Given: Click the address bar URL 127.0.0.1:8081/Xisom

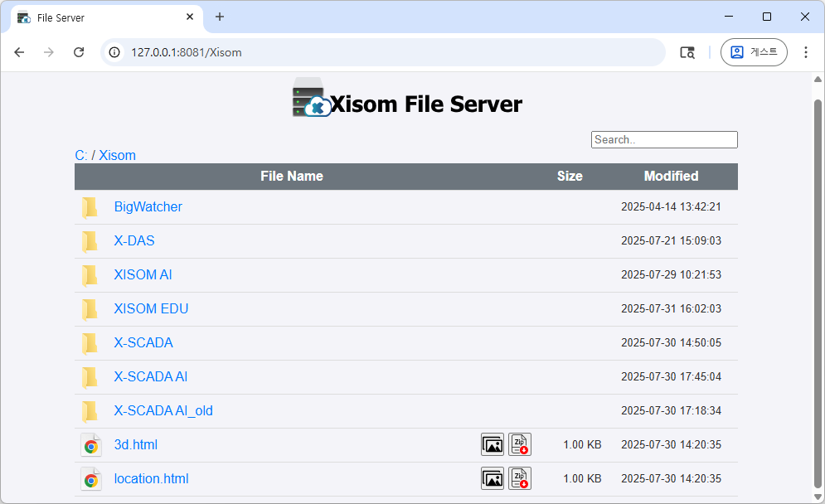Looking at the screenshot, I should [187, 52].
